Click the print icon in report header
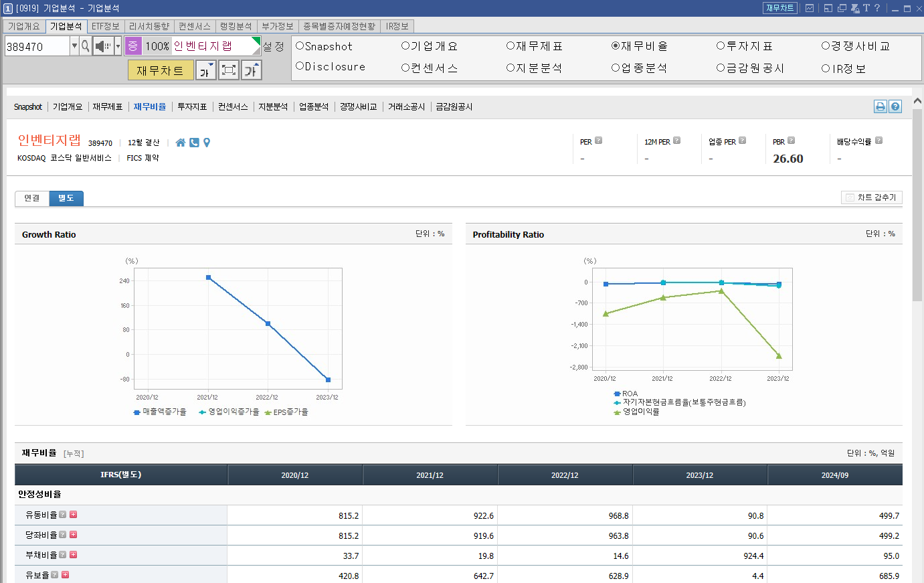The height and width of the screenshot is (583, 924). point(881,106)
